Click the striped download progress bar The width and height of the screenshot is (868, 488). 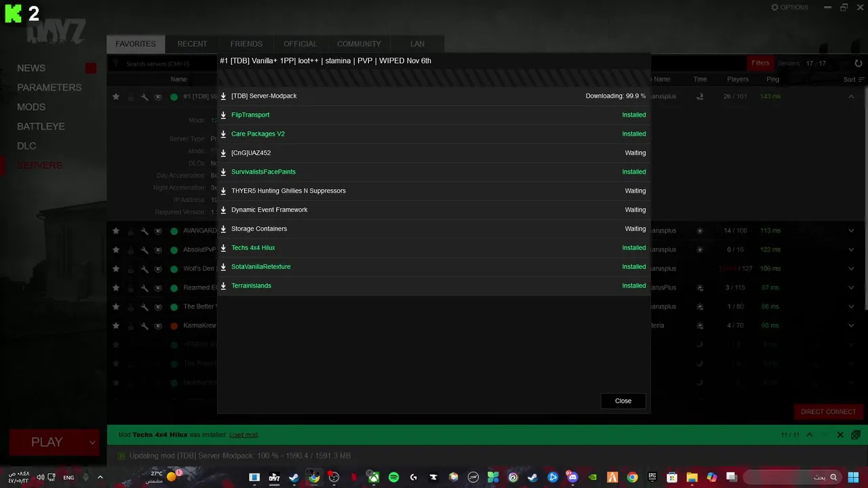click(x=434, y=77)
